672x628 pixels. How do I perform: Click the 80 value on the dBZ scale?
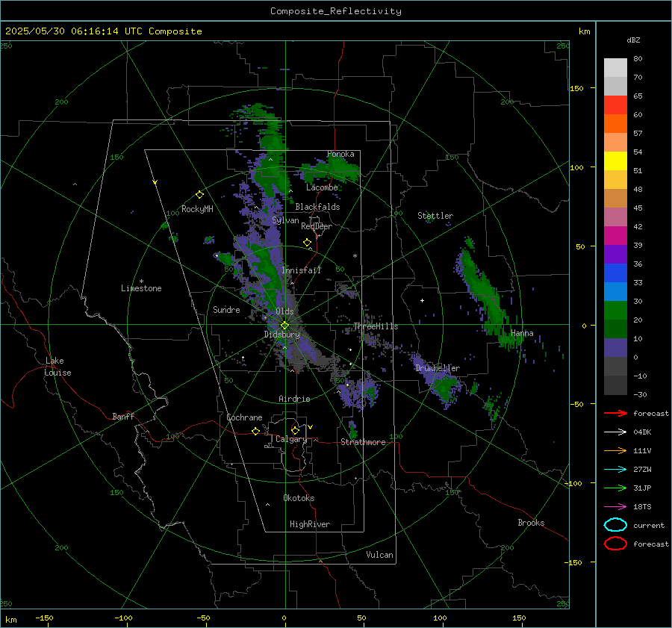638,59
